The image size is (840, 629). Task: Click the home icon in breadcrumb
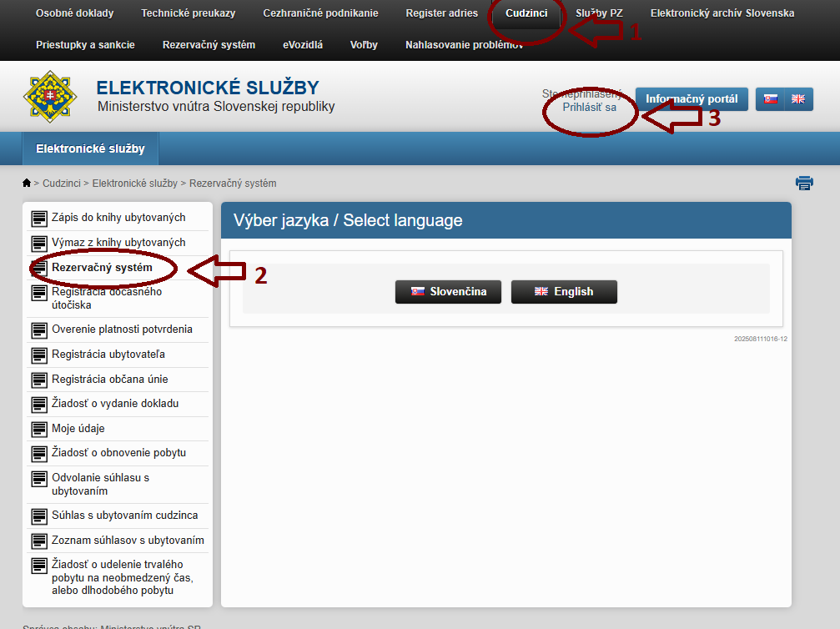(27, 184)
